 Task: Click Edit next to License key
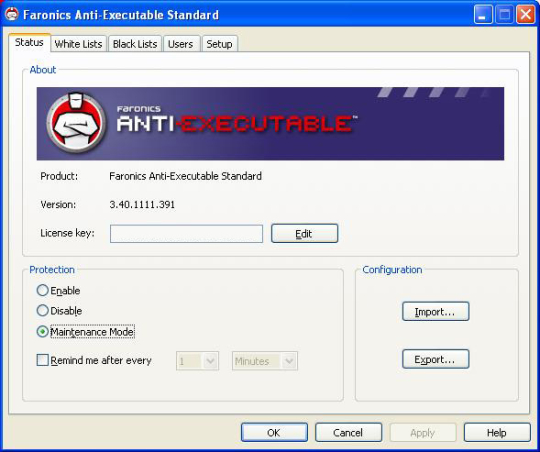pyautogui.click(x=304, y=234)
